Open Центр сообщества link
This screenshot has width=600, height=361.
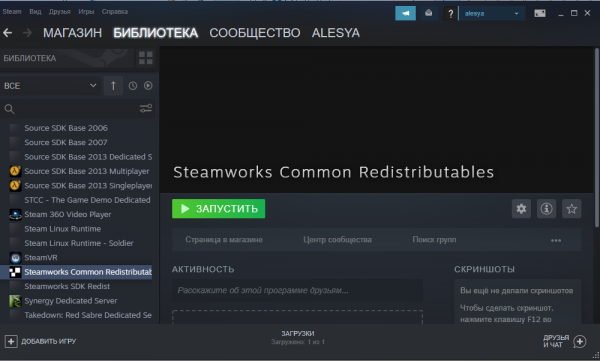pos(337,240)
